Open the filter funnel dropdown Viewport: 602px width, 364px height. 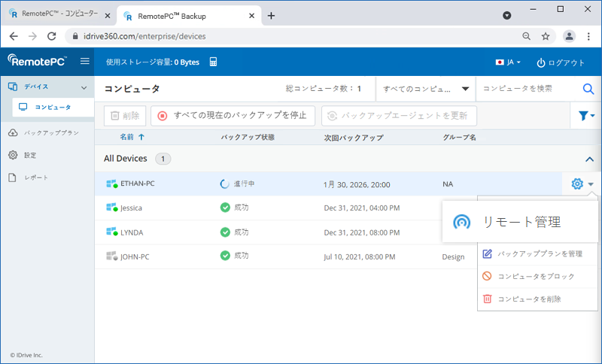coord(586,116)
